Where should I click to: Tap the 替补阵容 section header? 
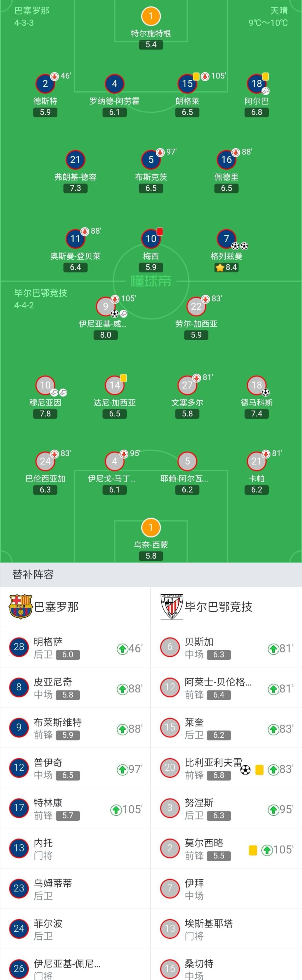(33, 575)
